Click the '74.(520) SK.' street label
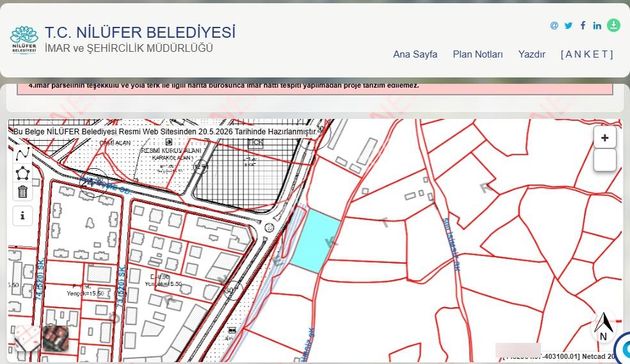The width and height of the screenshot is (630, 364). [x=40, y=280]
